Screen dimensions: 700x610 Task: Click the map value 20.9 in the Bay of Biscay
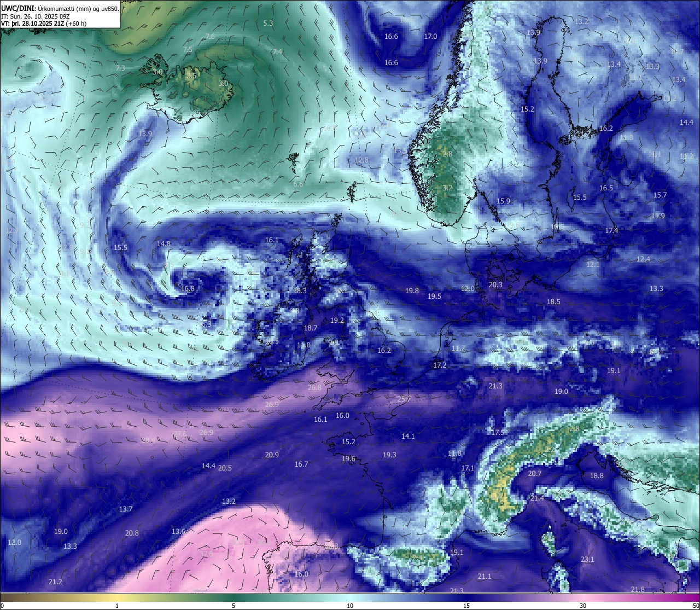click(x=272, y=455)
